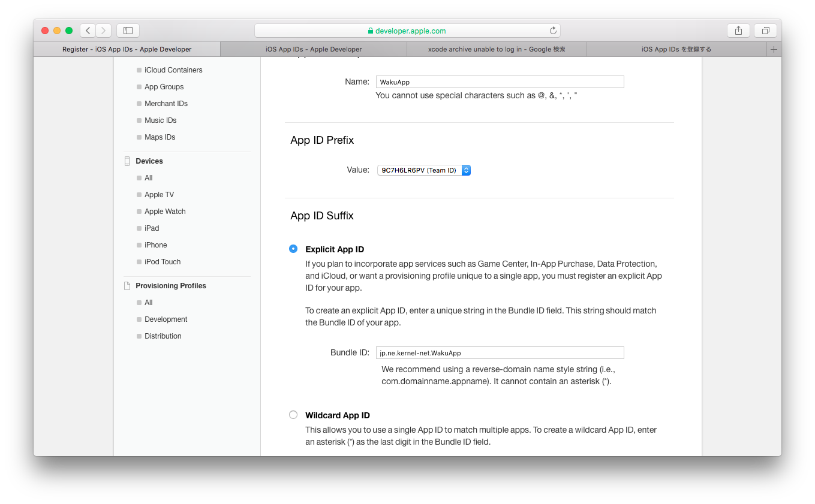
Task: Select the Wildcard App ID radio button
Action: click(x=293, y=415)
